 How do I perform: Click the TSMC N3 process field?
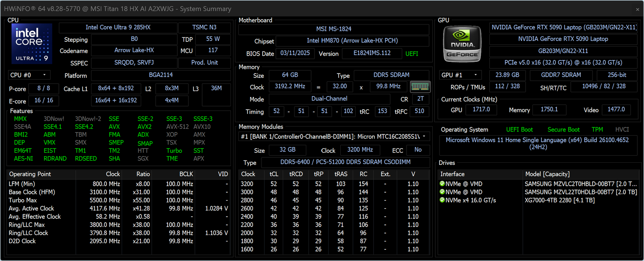tap(204, 27)
